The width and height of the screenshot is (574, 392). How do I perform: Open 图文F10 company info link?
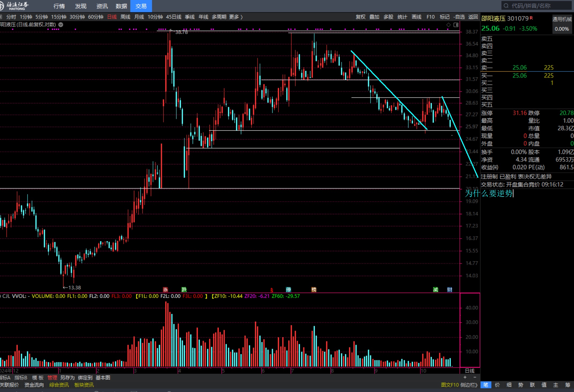pyautogui.click(x=450, y=385)
